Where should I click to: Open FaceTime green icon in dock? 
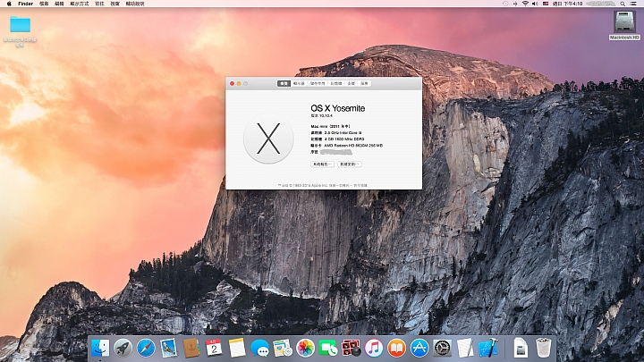[328, 348]
